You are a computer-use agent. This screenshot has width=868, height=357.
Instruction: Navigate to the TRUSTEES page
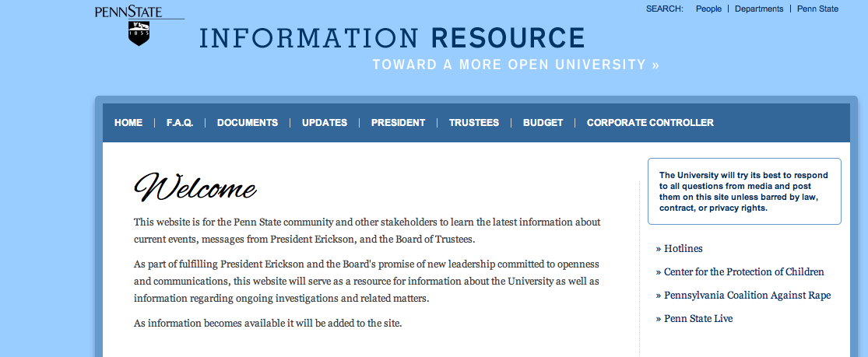point(474,123)
